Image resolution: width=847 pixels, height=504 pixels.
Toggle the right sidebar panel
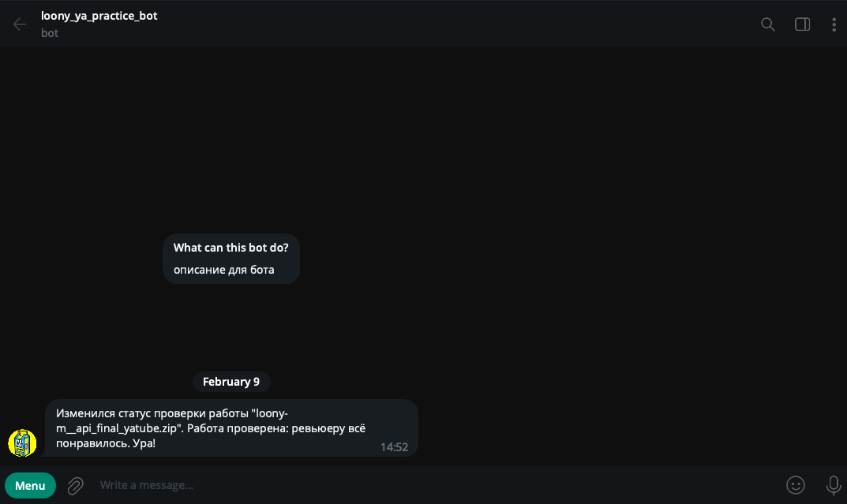pos(802,24)
